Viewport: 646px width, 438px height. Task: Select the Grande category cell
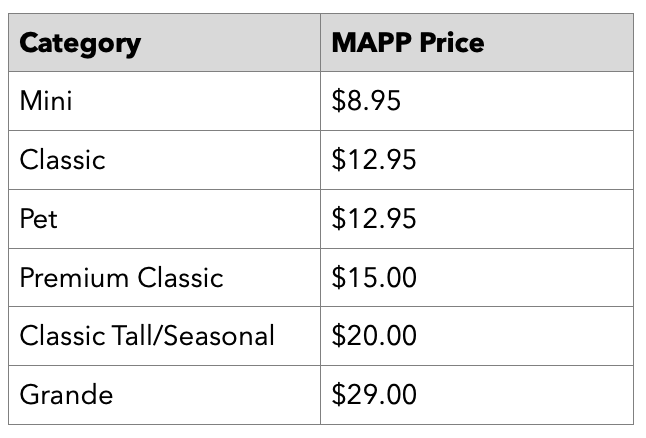pos(164,395)
